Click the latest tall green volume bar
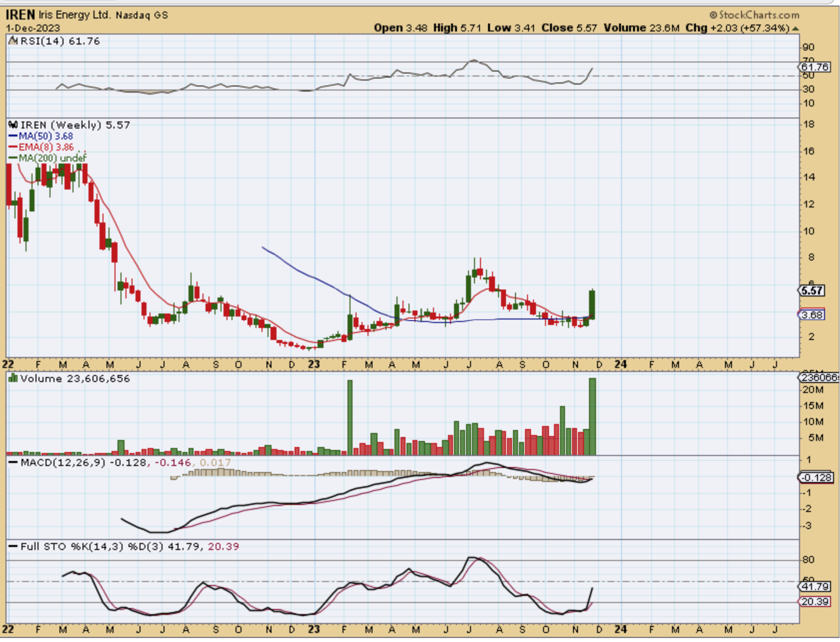This screenshot has height=642, width=840. tap(592, 416)
